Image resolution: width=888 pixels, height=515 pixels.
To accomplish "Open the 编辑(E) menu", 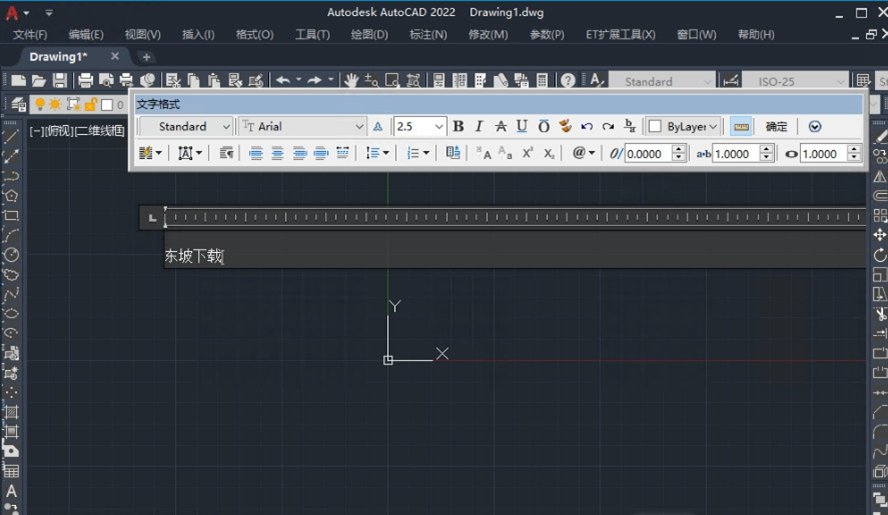I will (86, 35).
